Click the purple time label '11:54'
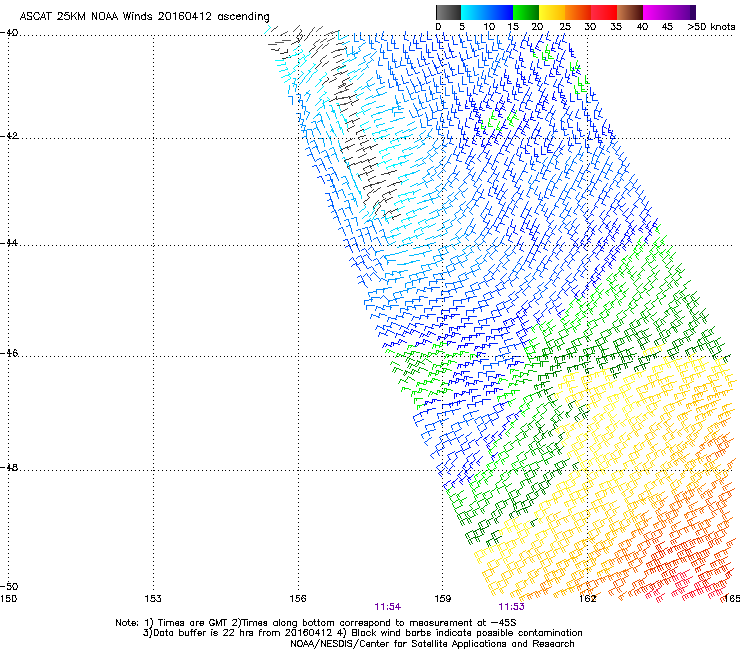This screenshot has height=650, width=740. [x=387, y=607]
